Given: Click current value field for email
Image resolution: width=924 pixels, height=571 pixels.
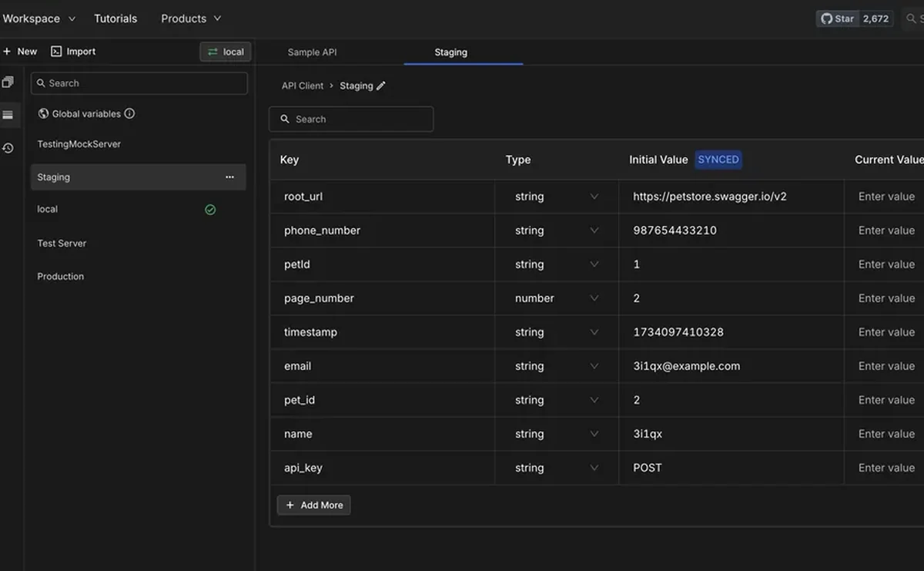Looking at the screenshot, I should (885, 366).
